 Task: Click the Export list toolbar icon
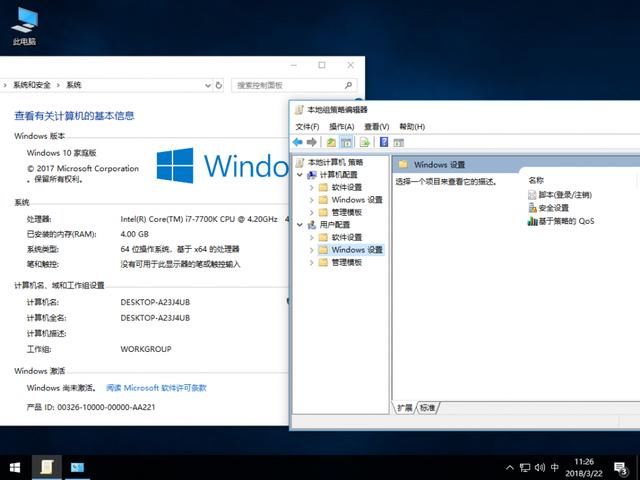364,142
